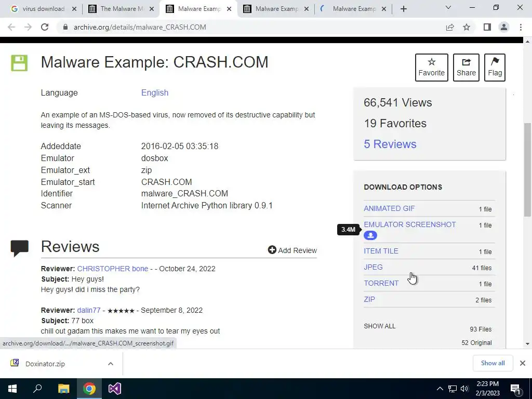Click the emulator screenshot download icon

tap(370, 235)
